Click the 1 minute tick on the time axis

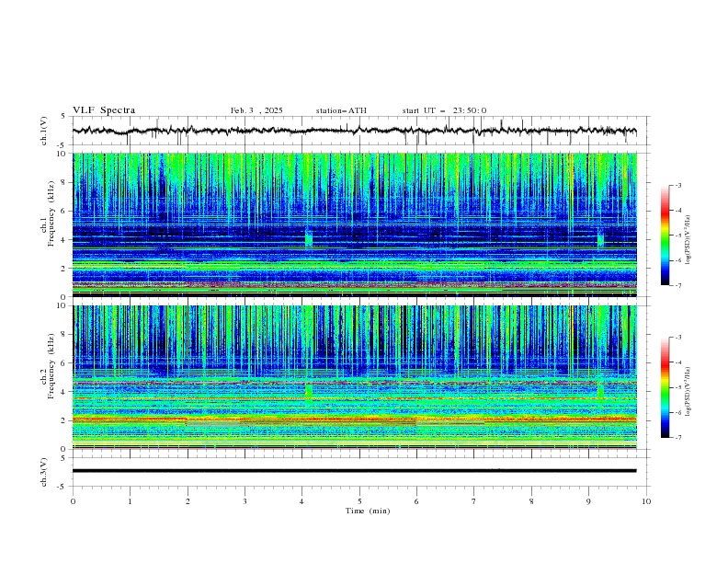130,501
